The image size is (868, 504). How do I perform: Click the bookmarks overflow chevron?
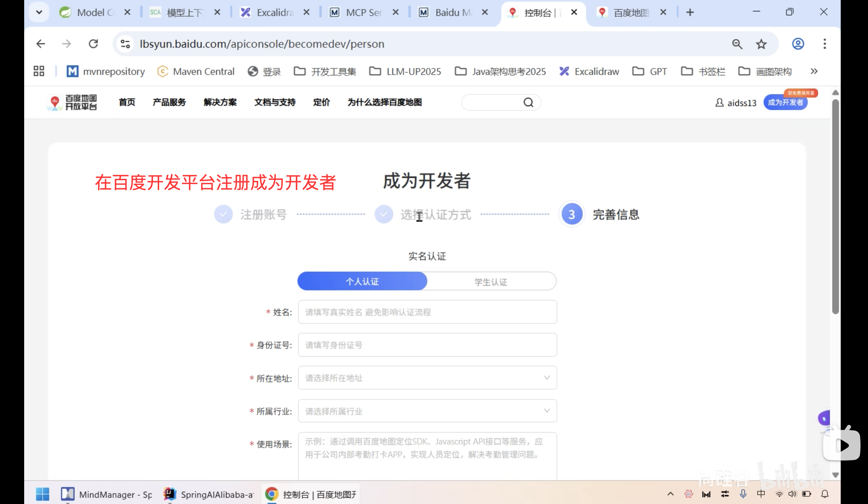(x=814, y=71)
